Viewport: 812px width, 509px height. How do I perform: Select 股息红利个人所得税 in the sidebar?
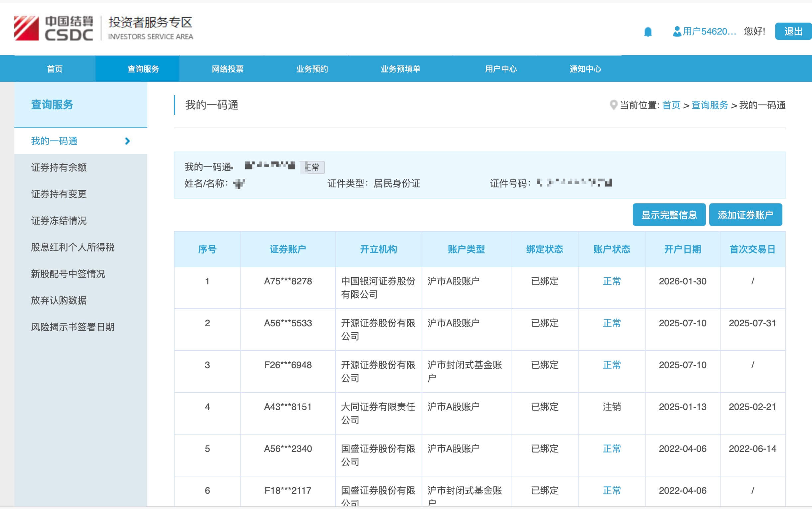(72, 248)
